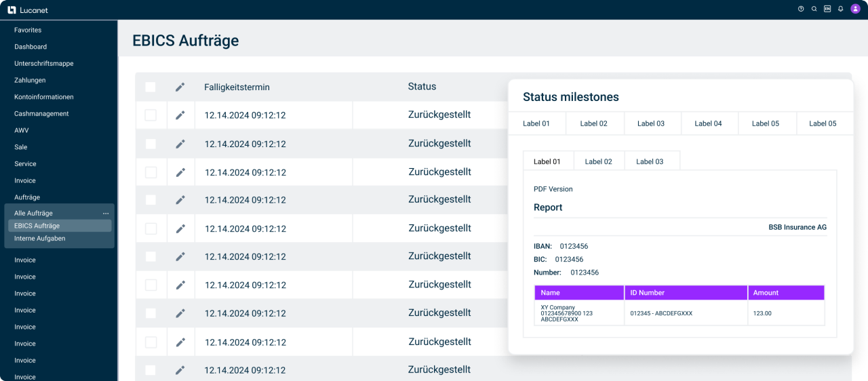Click the Lucanet logo icon
The height and width of the screenshot is (381, 868).
pos(12,9)
